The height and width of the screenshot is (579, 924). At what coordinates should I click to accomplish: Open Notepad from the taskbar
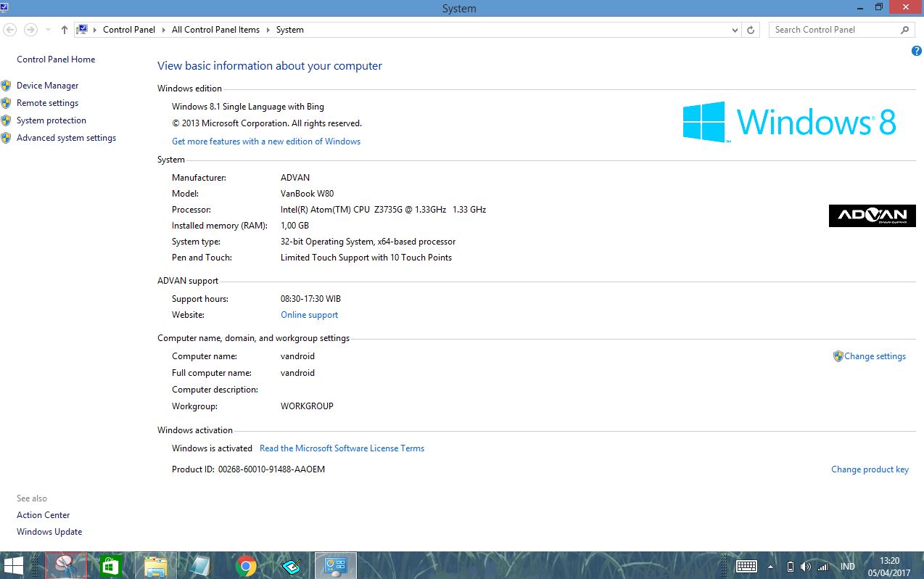pos(199,564)
